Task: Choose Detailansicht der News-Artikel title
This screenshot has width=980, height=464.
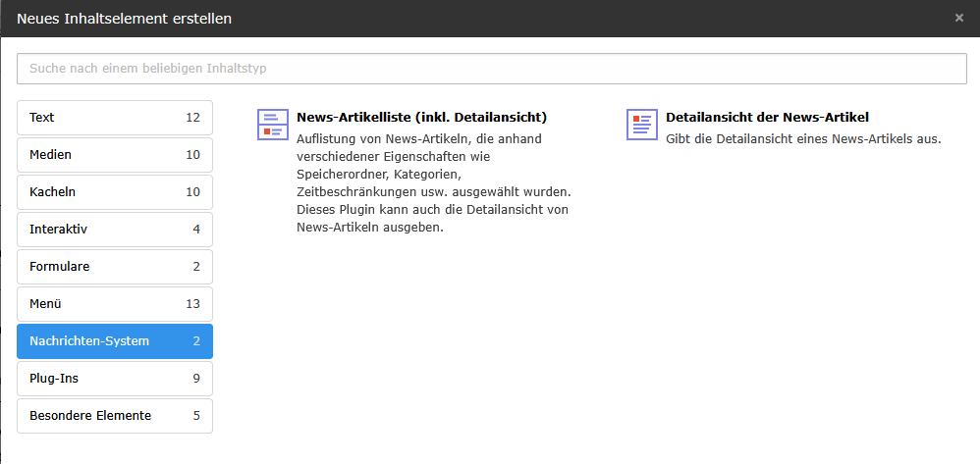Action: (767, 117)
